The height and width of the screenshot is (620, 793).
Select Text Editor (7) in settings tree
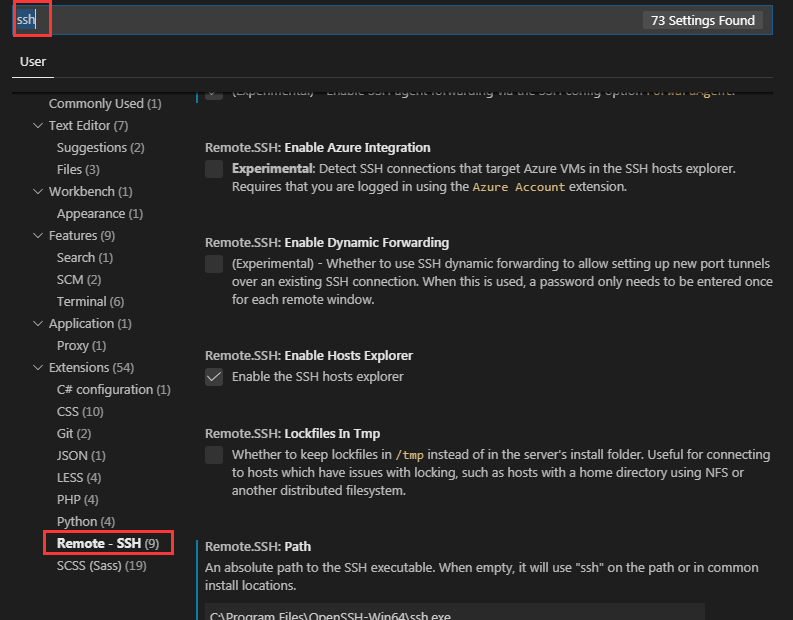click(89, 125)
